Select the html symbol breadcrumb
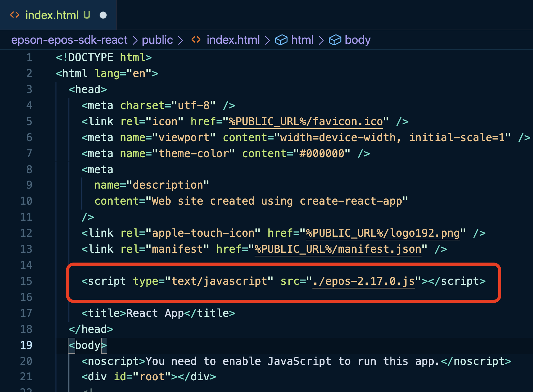Image resolution: width=533 pixels, height=392 pixels. [302, 40]
